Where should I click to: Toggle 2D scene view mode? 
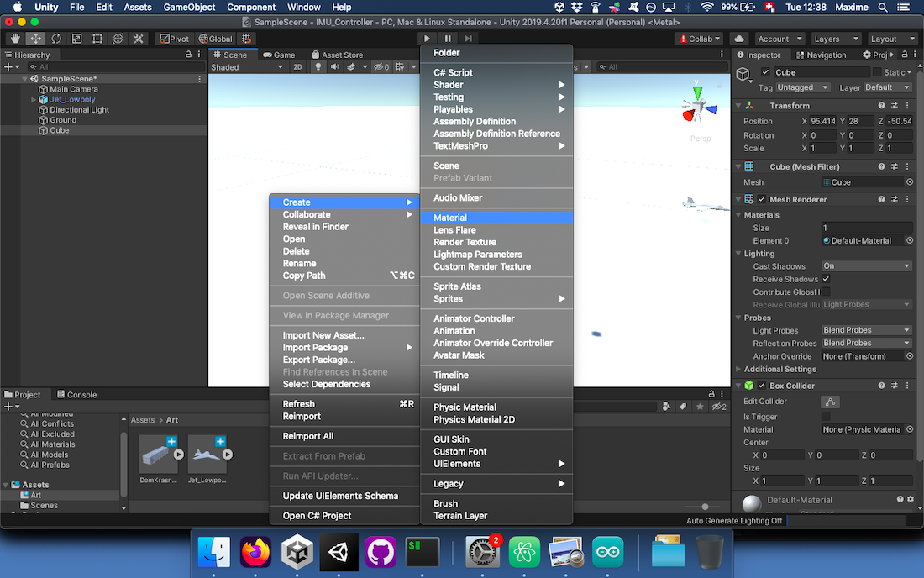pos(297,67)
